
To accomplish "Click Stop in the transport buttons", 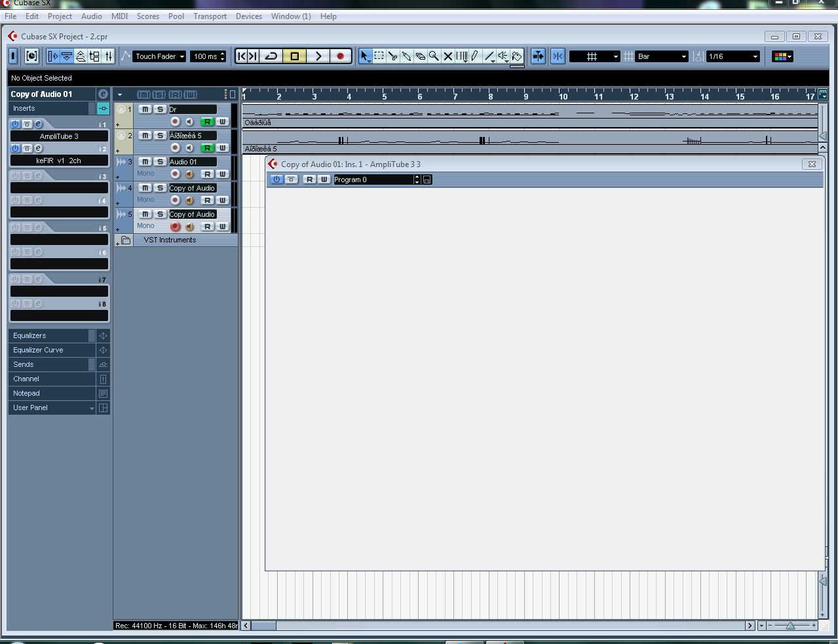I will [295, 56].
